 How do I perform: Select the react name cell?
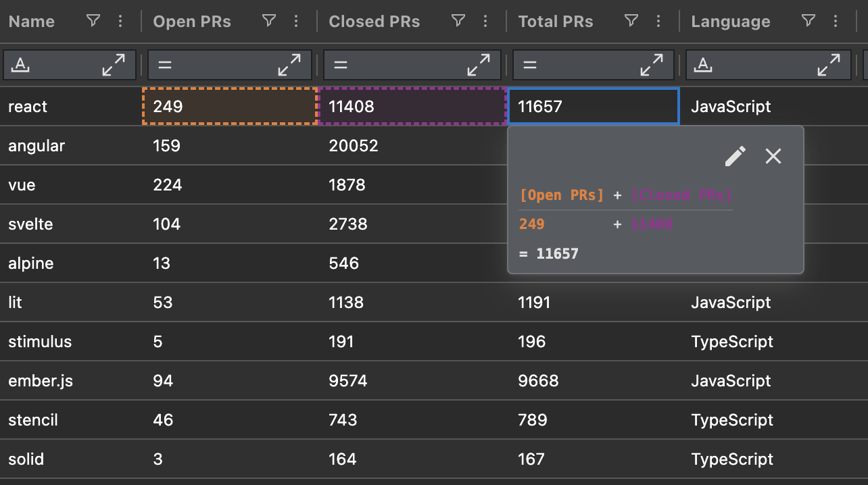pos(70,106)
